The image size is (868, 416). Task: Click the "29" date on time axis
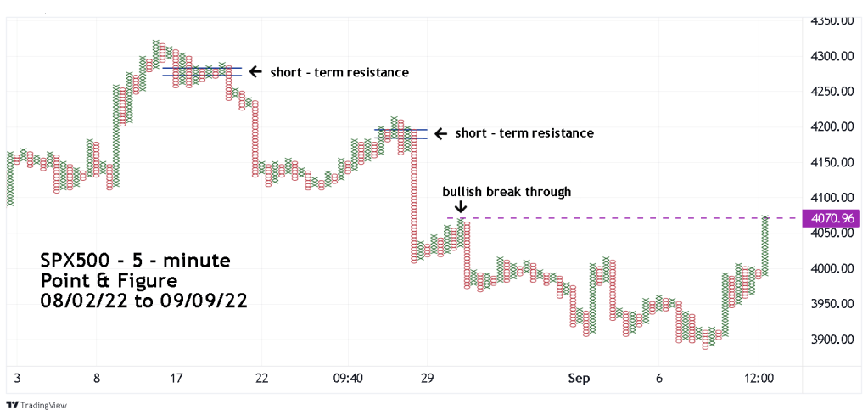427,377
